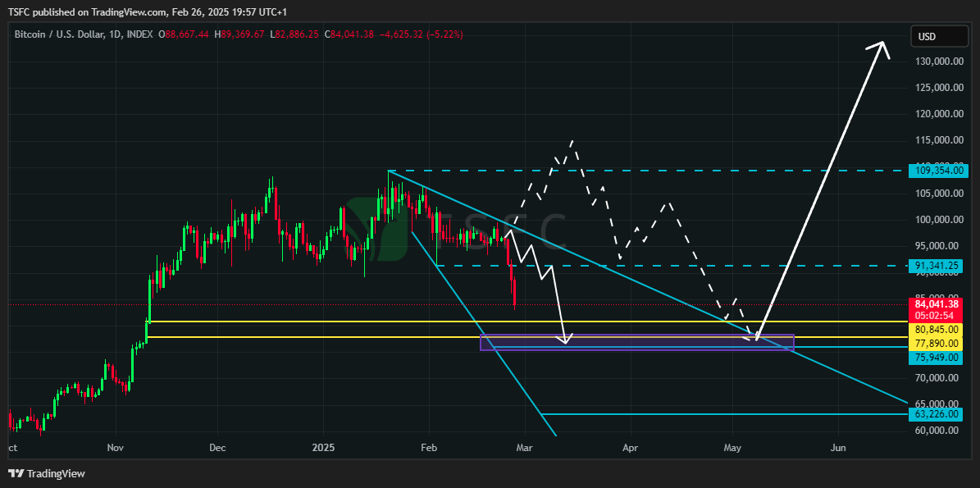Screen dimensions: 980x488
Task: Click the yellow 77,890.00 price label
Action: coord(935,343)
